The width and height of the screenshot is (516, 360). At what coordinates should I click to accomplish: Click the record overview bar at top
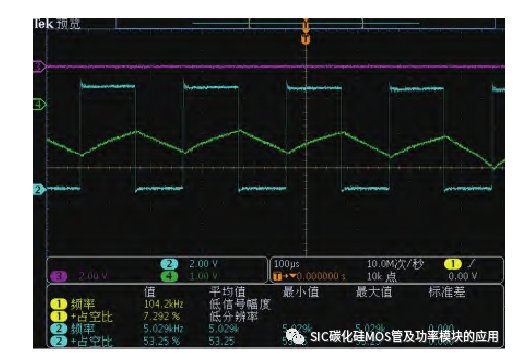point(305,23)
